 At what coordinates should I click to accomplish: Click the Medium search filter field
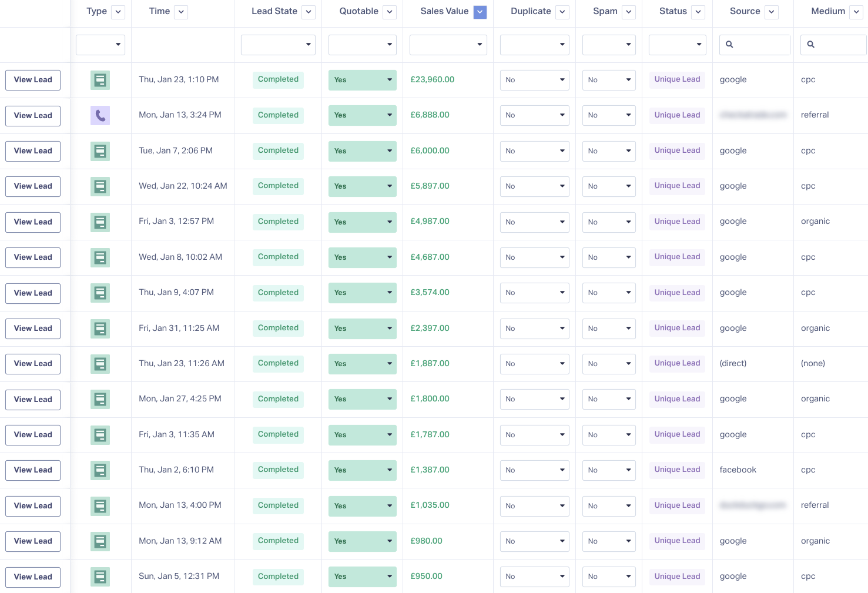tap(833, 45)
